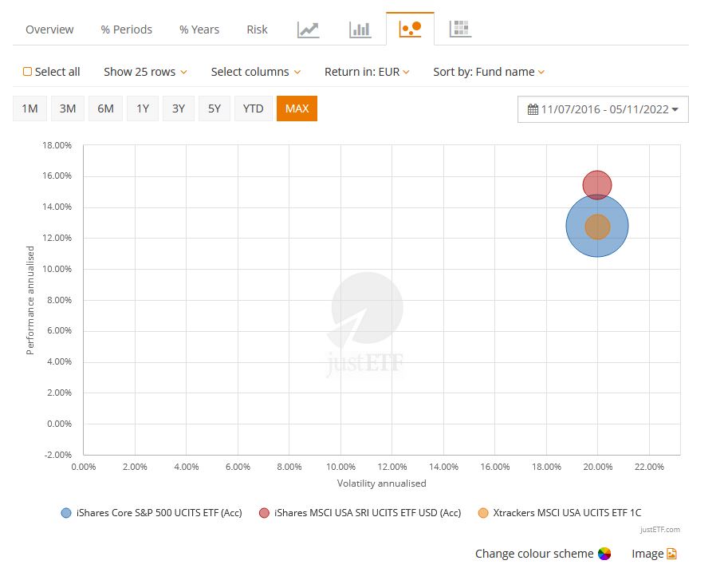Click the 20.00% volatility axis label

[598, 467]
